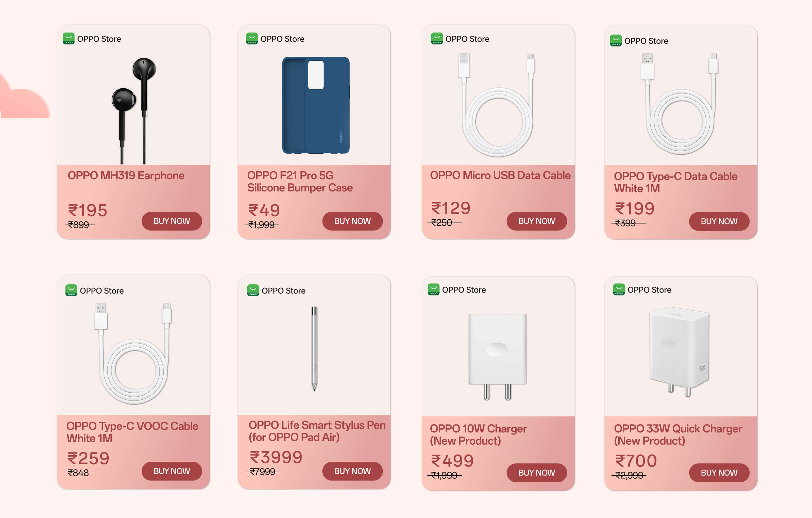
Task: Click OPPO Store icon on Type-C Data Cable card
Action: pyautogui.click(x=616, y=40)
